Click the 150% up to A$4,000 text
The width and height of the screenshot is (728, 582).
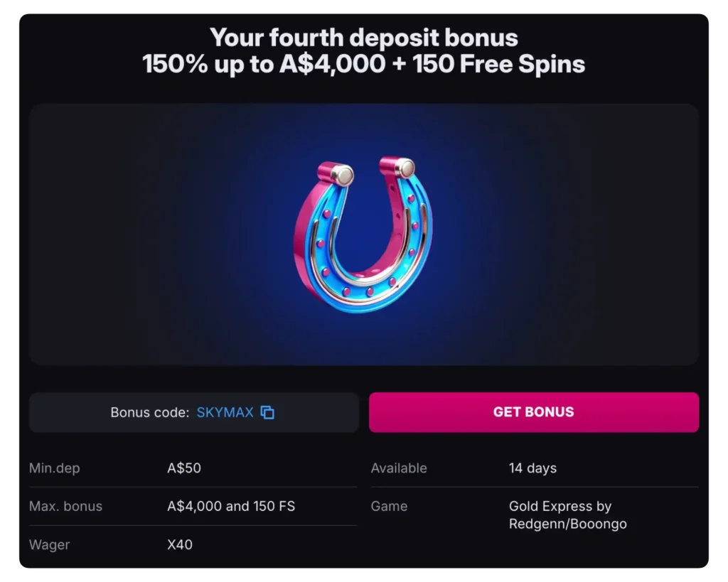click(x=263, y=65)
